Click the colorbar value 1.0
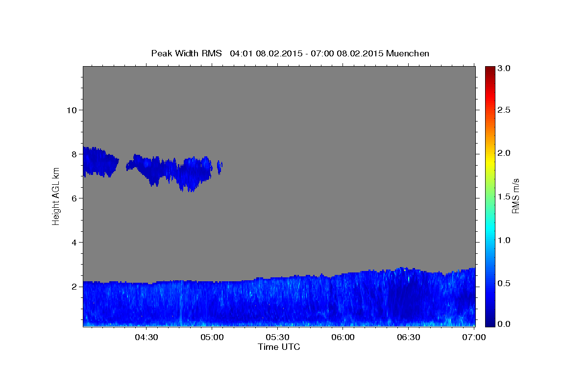Viewport: 588px width, 392px height. click(504, 240)
